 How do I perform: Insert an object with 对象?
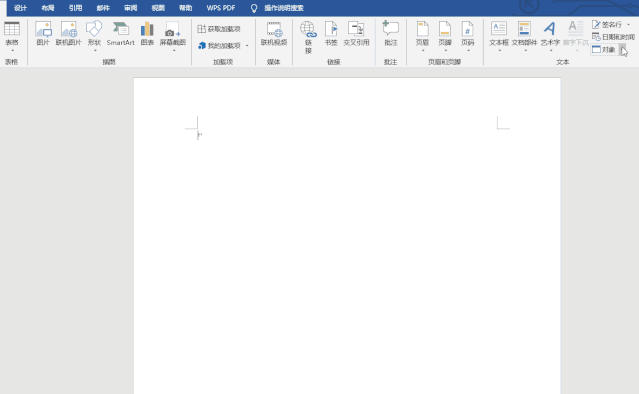coord(604,50)
